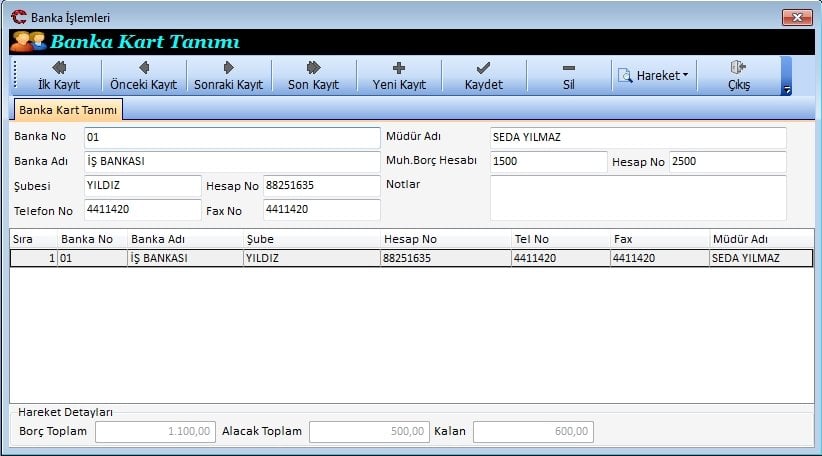Click the Banka Adı column header

pyautogui.click(x=186, y=239)
